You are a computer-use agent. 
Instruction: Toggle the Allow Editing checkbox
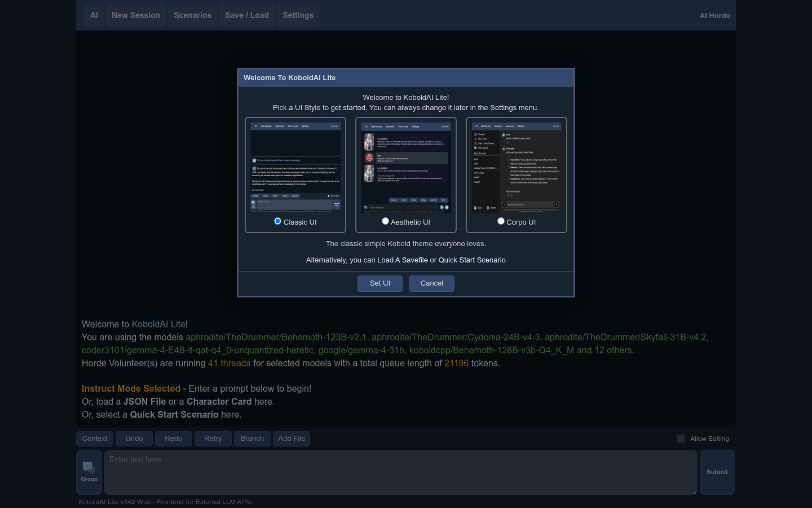[681, 439]
